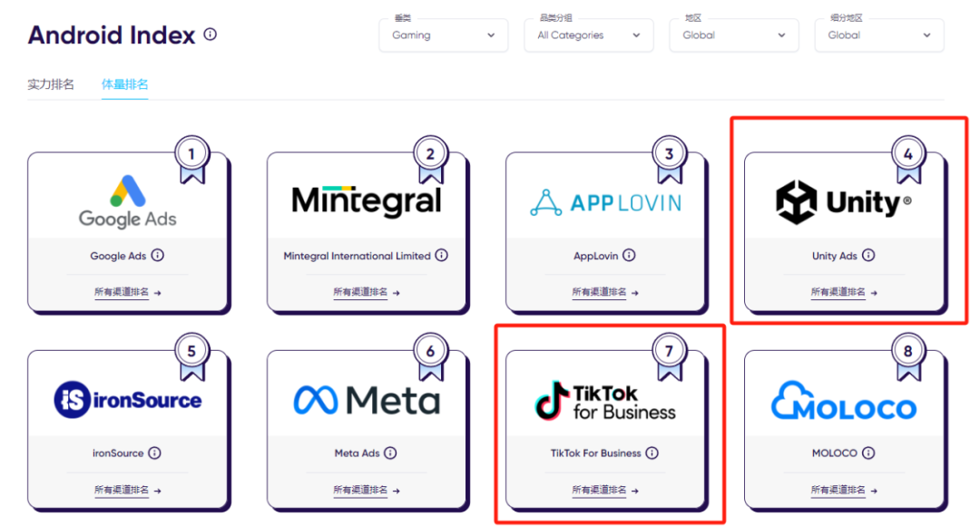
Task: Open info icon beside MOLOCO name
Action: coord(868,453)
